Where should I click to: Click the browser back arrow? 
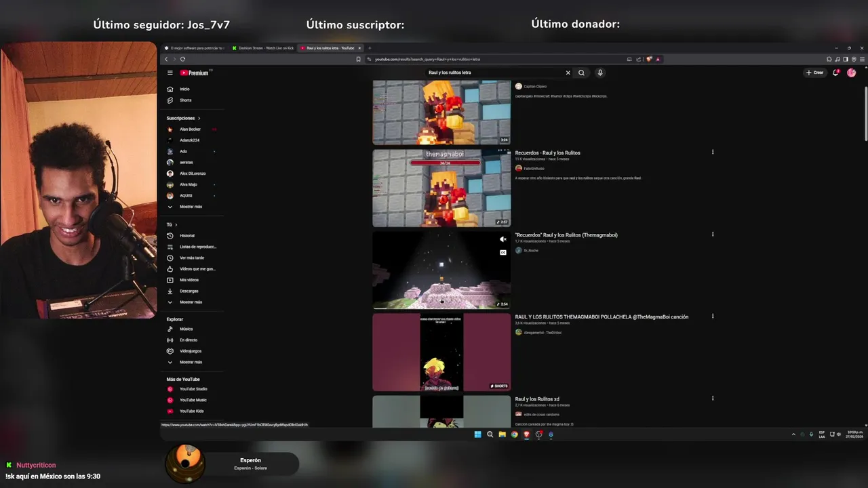click(x=166, y=59)
